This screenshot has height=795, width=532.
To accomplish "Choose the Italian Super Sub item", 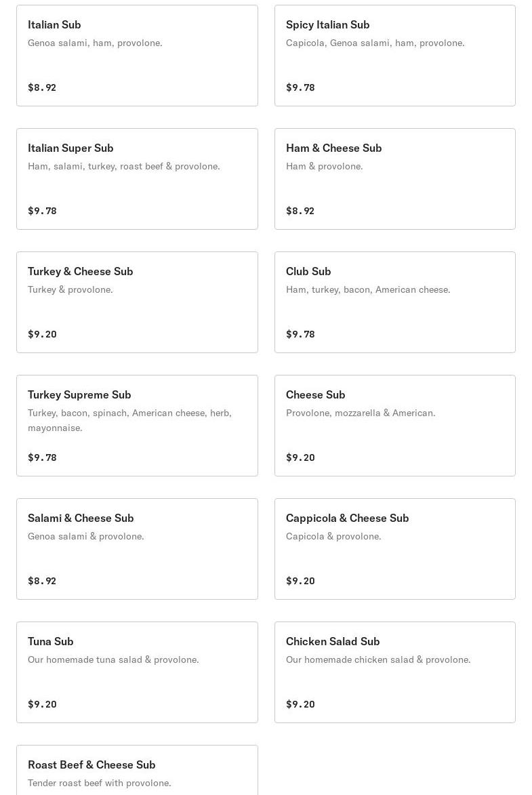I will click(x=137, y=179).
